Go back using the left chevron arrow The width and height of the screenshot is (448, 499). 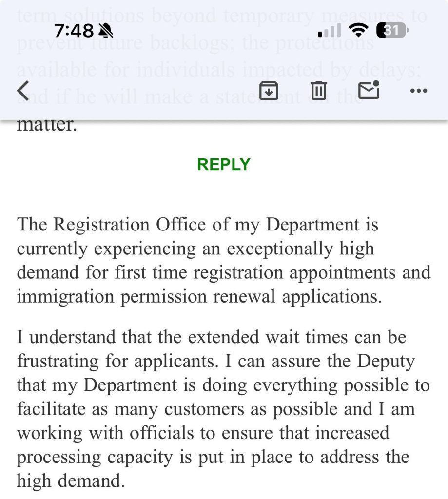point(23,91)
